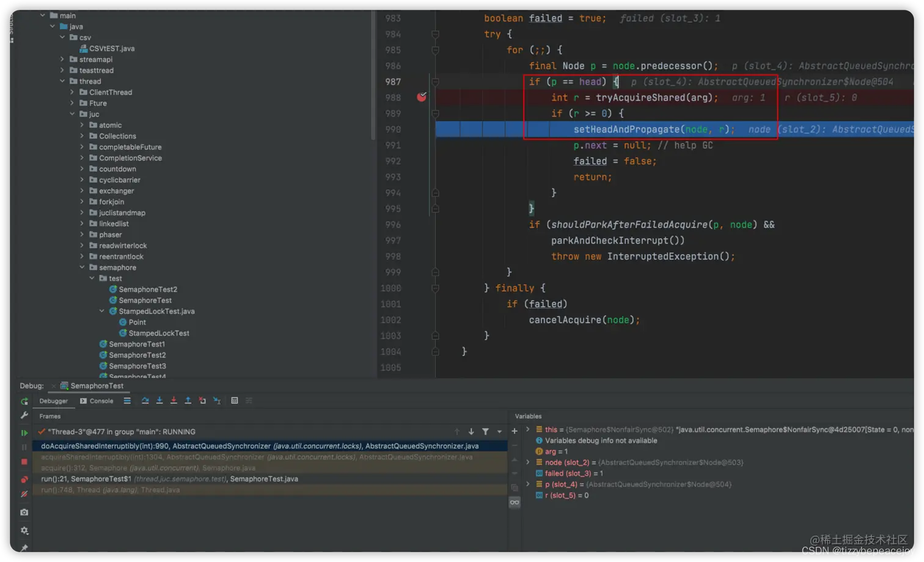The height and width of the screenshot is (562, 924).
Task: Collapse the StampedLockTest.java node
Action: [101, 312]
